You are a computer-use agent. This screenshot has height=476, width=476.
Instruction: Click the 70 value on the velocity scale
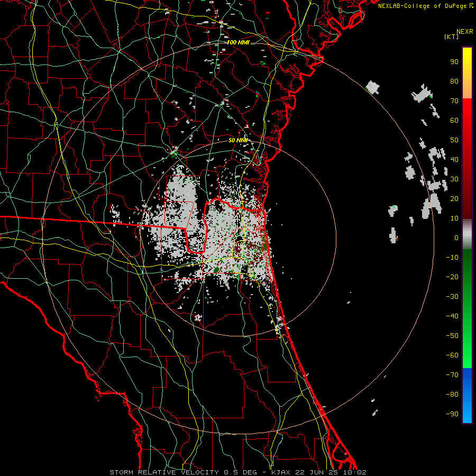click(x=454, y=101)
